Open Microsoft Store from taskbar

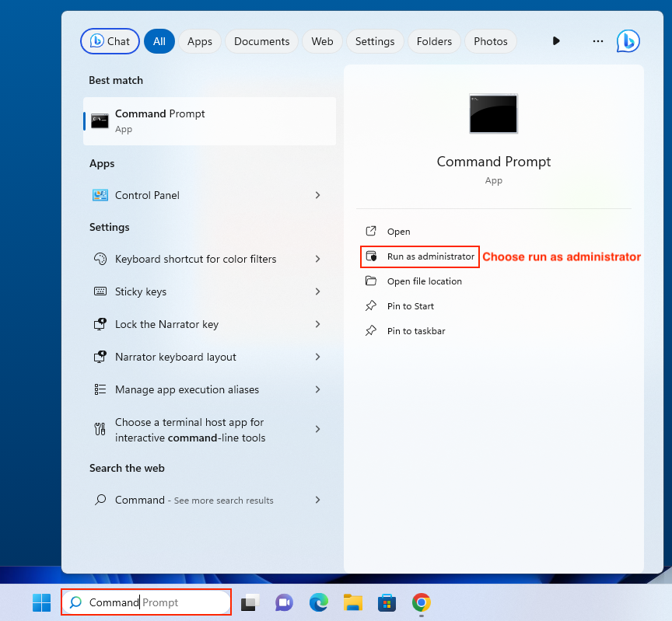tap(387, 602)
